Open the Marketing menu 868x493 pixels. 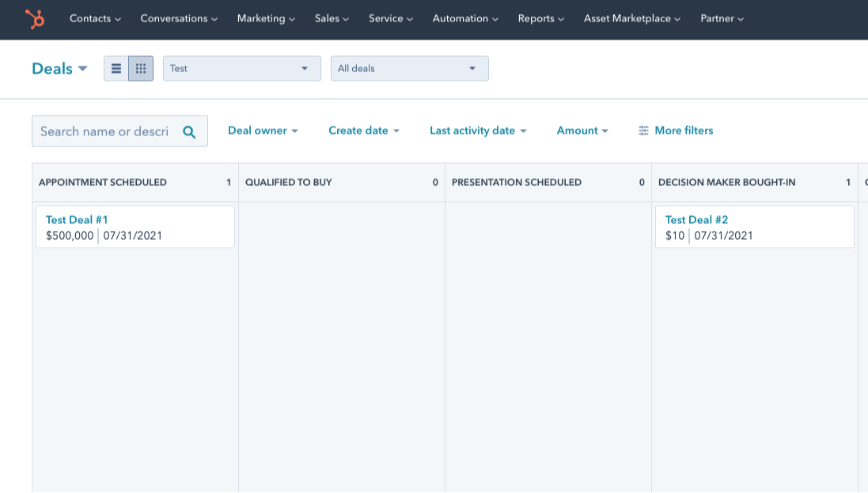click(265, 19)
